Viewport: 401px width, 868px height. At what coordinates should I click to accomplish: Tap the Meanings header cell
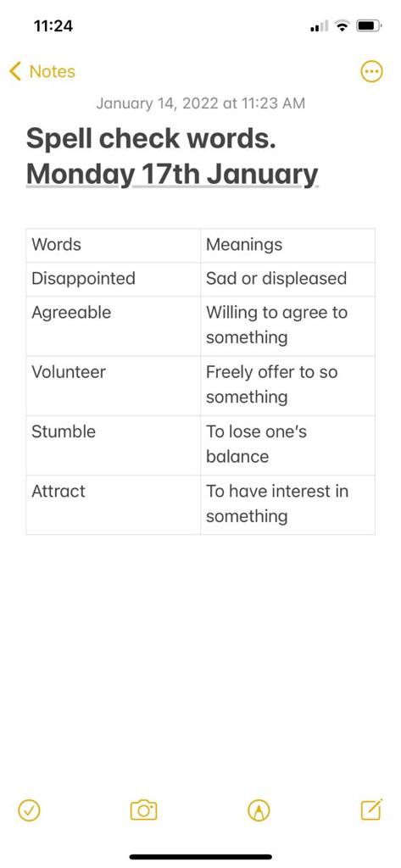(x=287, y=245)
